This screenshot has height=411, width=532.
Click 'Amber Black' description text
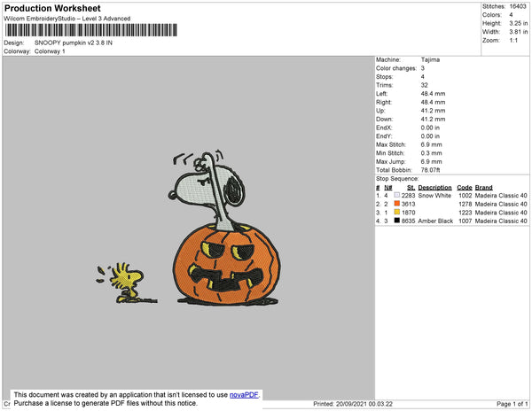click(435, 221)
